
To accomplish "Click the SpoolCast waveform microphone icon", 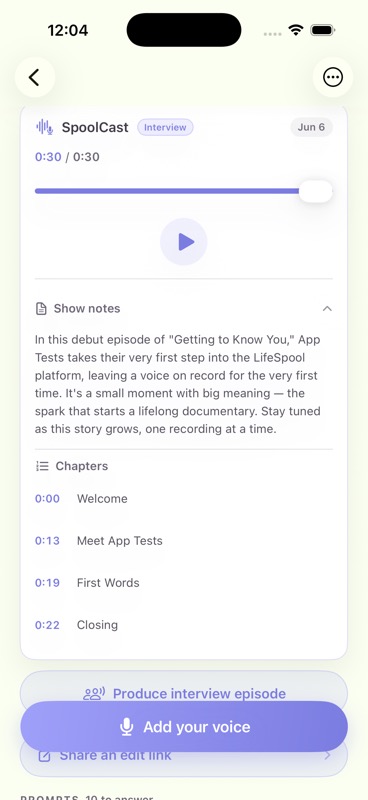I will [x=44, y=127].
